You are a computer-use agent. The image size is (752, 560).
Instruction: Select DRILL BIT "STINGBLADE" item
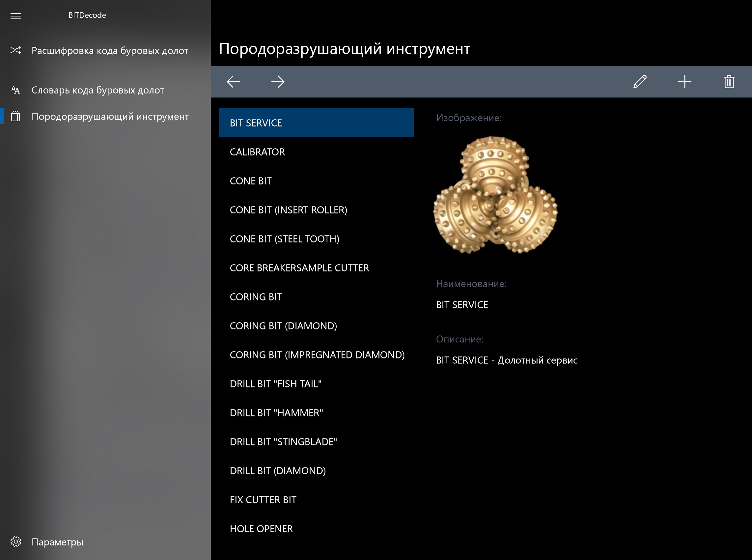pos(283,442)
